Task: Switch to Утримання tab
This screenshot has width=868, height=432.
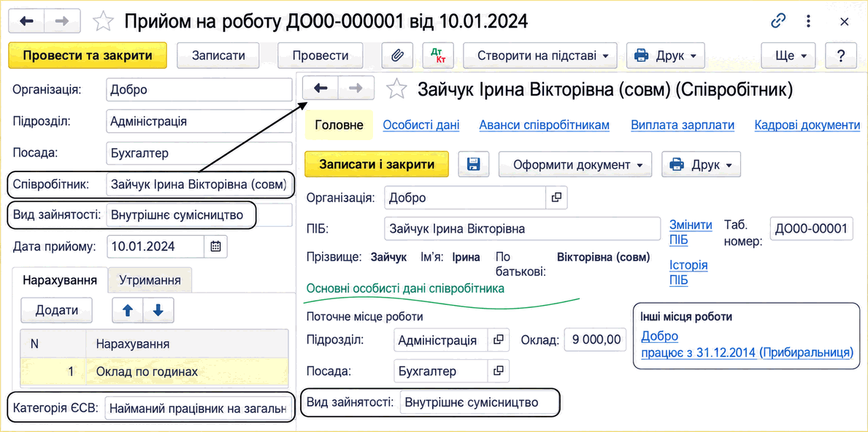Action: [x=150, y=280]
